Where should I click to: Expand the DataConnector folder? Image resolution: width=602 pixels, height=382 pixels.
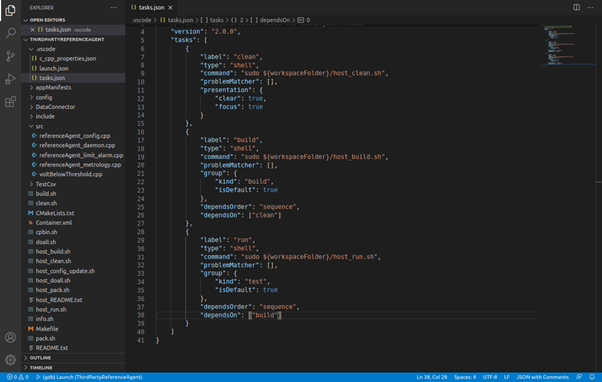click(55, 107)
